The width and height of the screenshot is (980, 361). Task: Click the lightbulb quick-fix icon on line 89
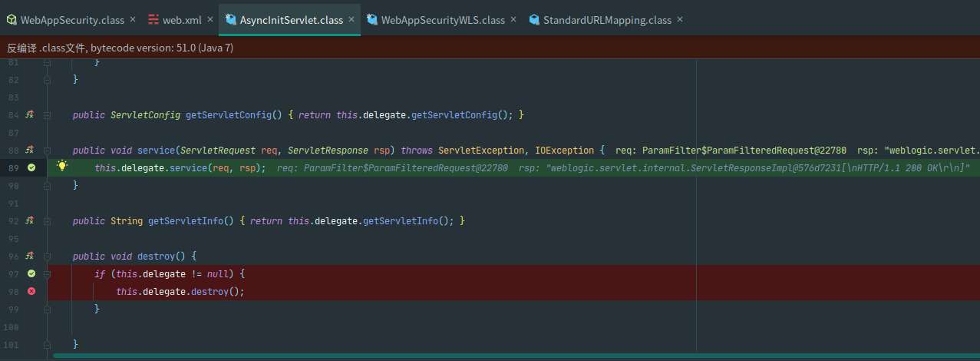tap(62, 167)
